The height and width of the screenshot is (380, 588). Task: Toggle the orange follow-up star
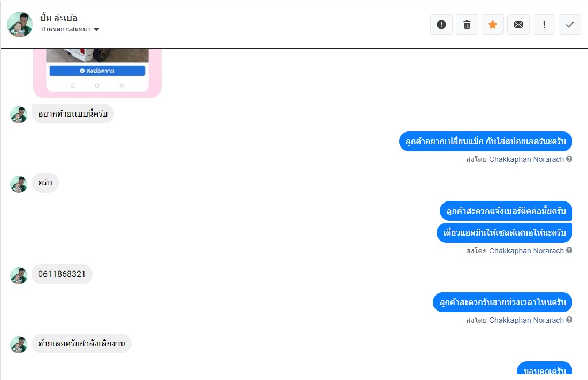tap(493, 25)
